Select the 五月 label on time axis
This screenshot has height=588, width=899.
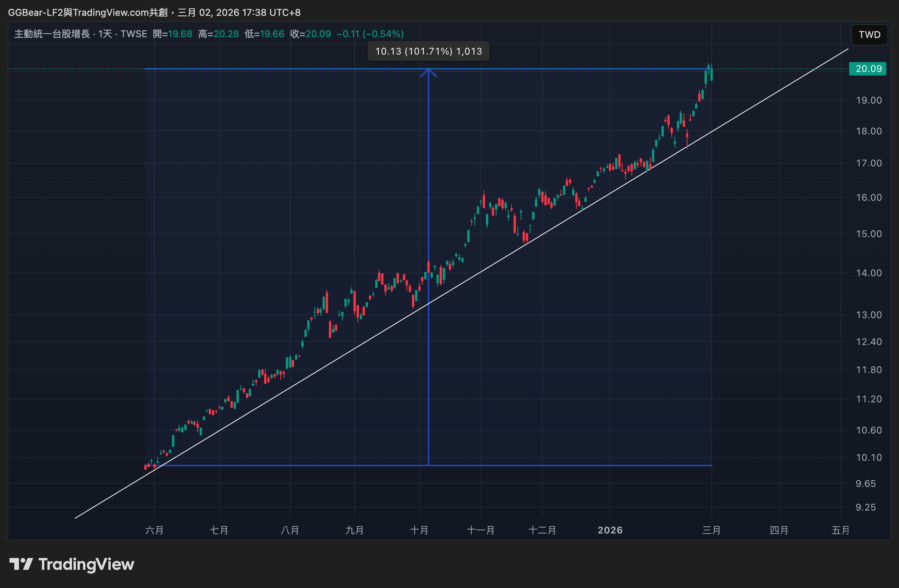[x=840, y=530]
